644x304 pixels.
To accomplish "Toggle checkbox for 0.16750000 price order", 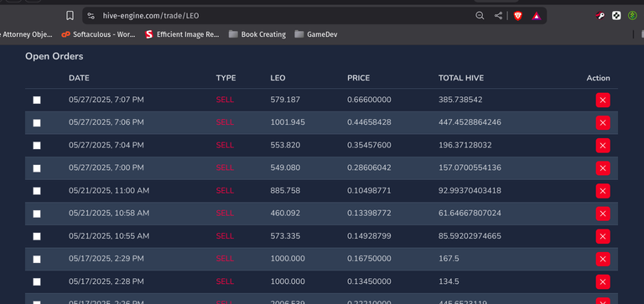I will point(37,260).
